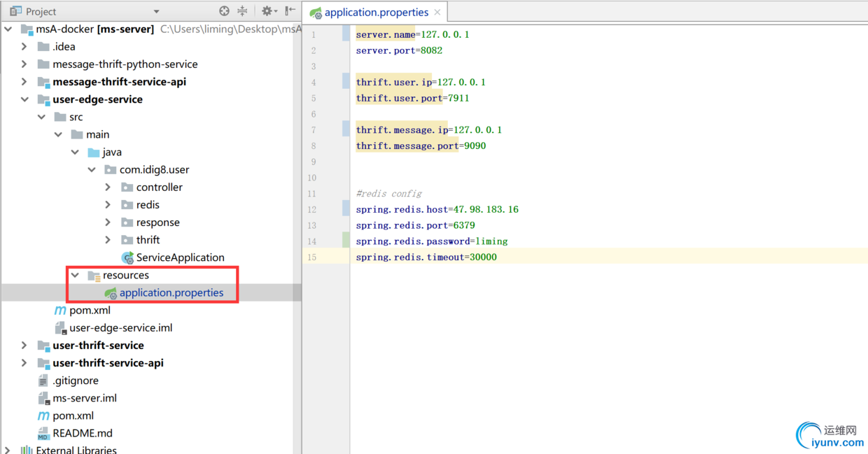868x454 pixels.
Task: Click the user-thrift-service module icon
Action: [43, 346]
